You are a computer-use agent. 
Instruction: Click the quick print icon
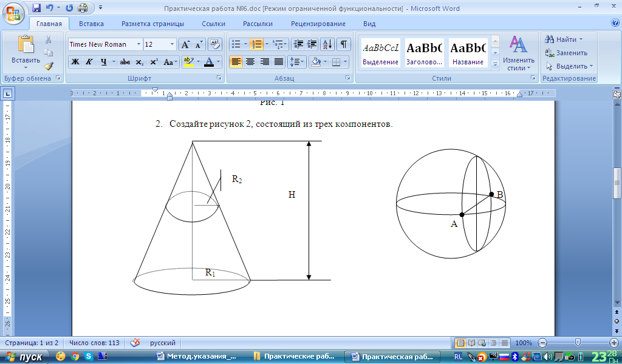[83, 7]
